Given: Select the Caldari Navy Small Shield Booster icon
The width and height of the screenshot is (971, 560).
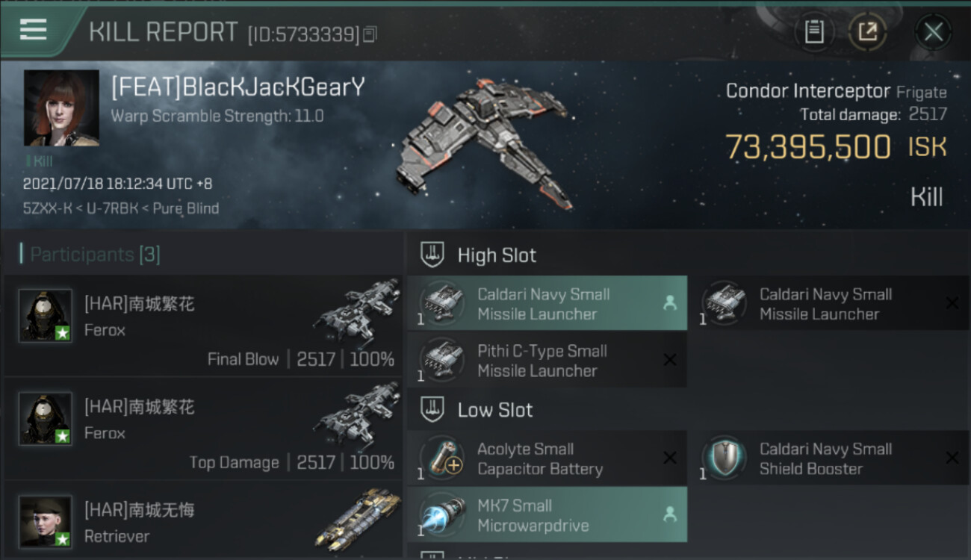Looking at the screenshot, I should click(725, 458).
